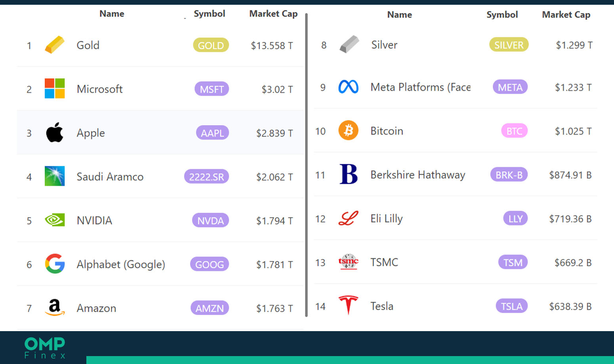Select the orange Bitcoin coin icon

point(348,130)
